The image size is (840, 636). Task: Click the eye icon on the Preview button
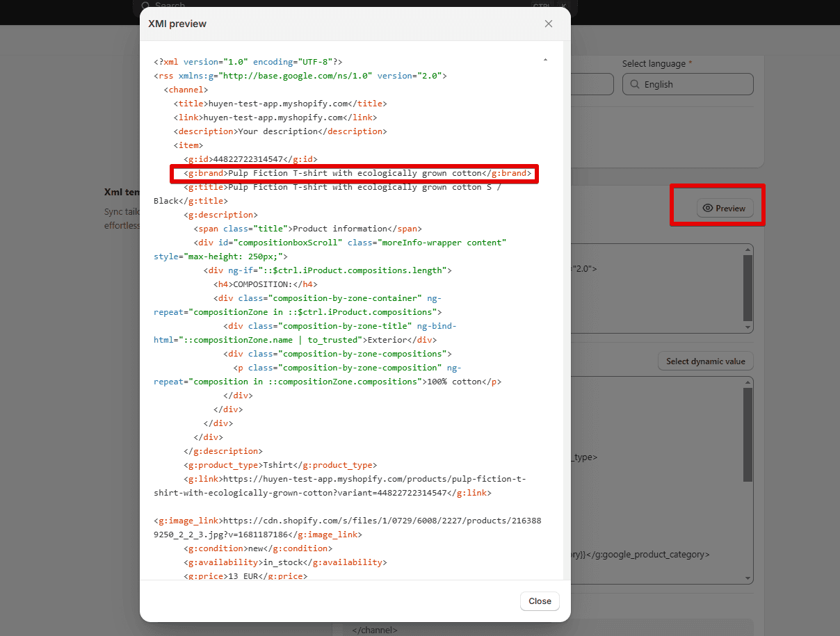(x=709, y=208)
